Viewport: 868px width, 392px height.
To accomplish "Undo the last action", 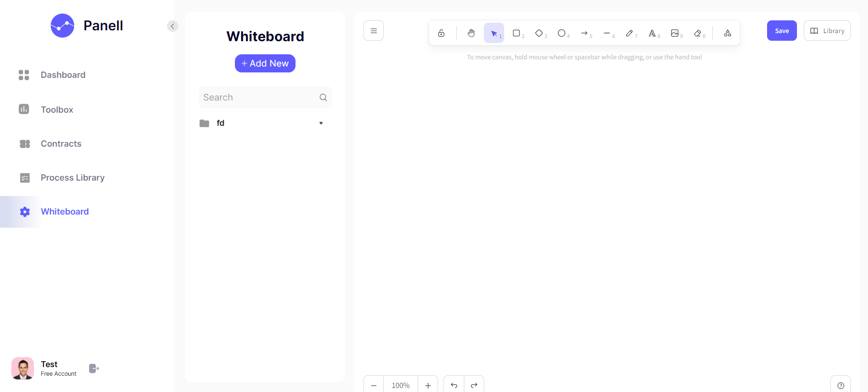I will coord(454,385).
